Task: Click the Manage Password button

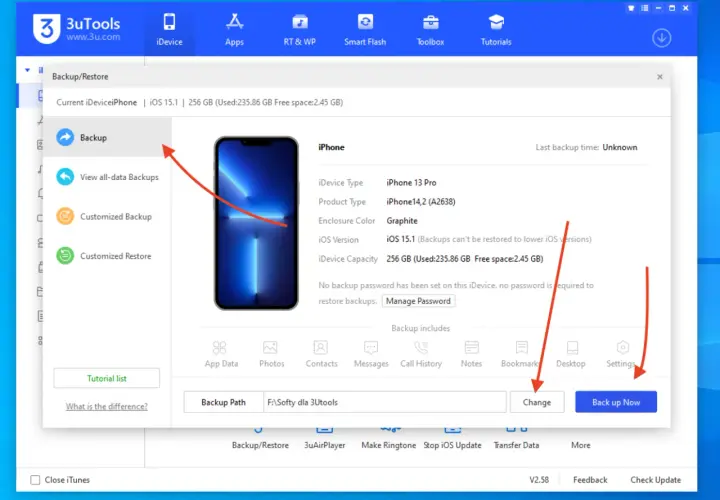Action: [418, 301]
